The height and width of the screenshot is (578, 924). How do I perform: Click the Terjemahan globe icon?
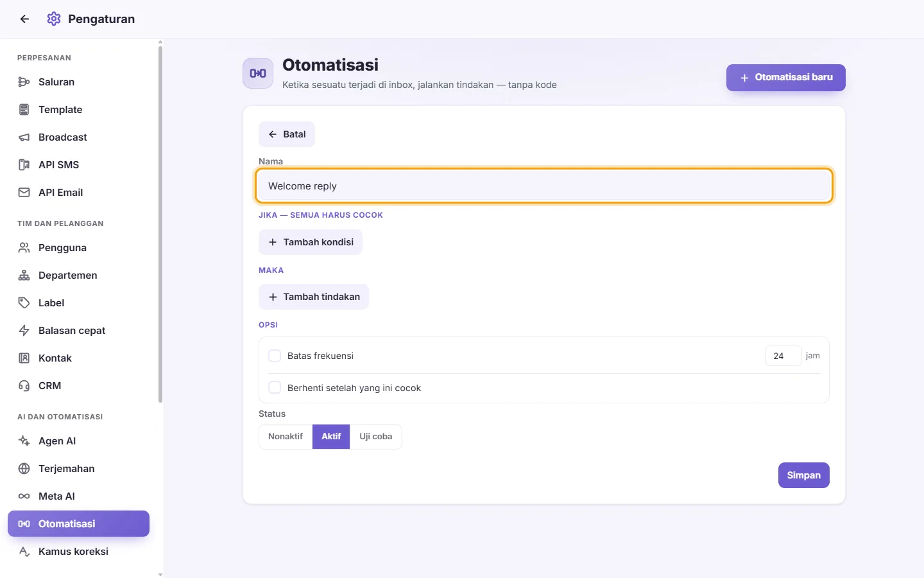24,469
